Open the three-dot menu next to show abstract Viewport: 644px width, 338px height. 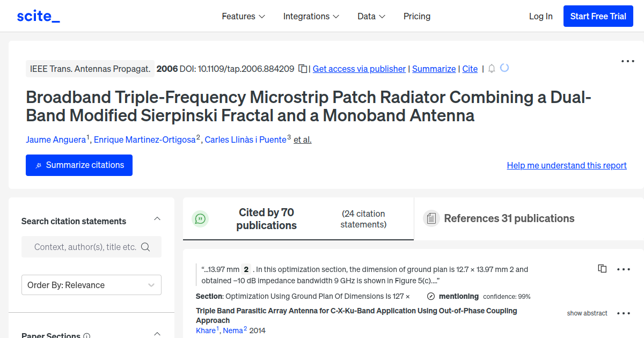pyautogui.click(x=624, y=313)
